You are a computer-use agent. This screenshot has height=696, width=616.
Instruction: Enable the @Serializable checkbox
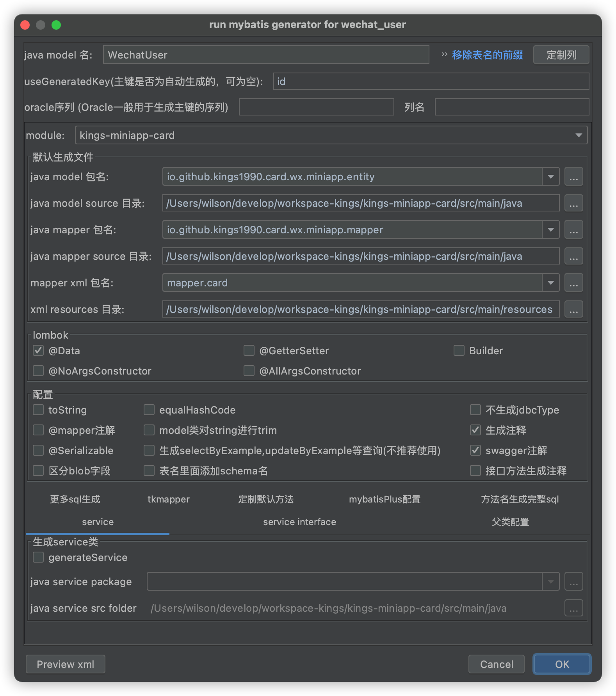(38, 450)
